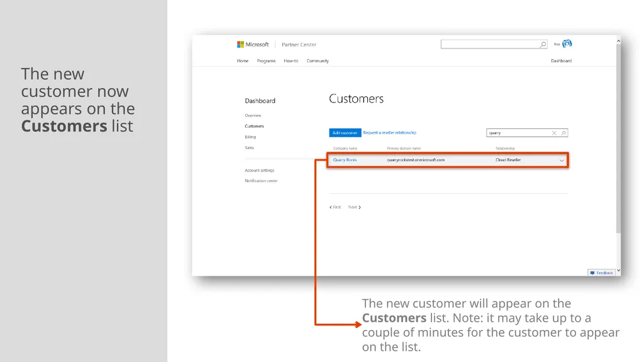Open the Quarry Rocks company link
The height and width of the screenshot is (362, 644).
345,160
